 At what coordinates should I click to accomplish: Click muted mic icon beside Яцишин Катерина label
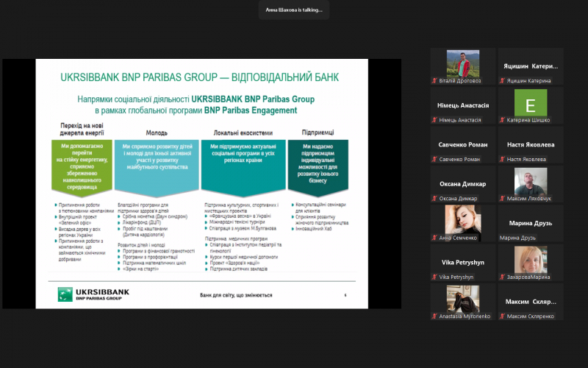(x=502, y=81)
